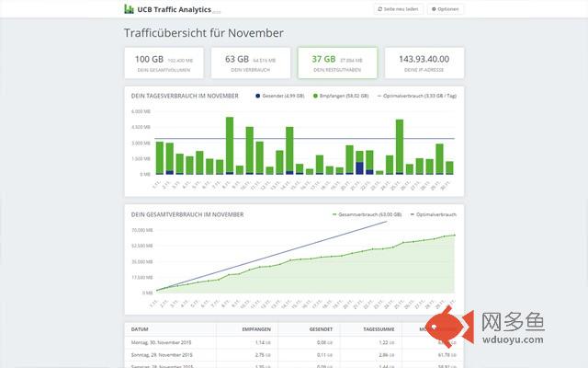The height and width of the screenshot is (368, 588).
Task: Sort the table by 'TAGESSUMME' column header
Action: pos(379,329)
